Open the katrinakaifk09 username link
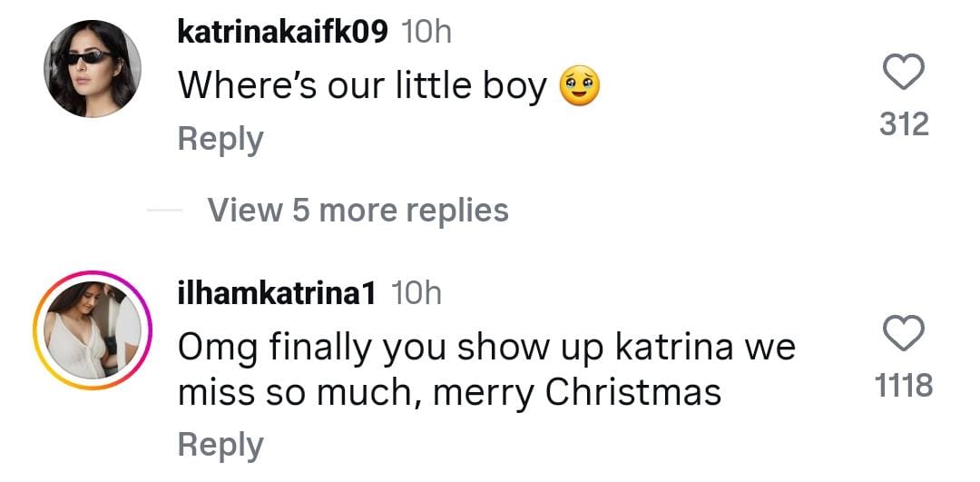The width and height of the screenshot is (980, 482). click(x=284, y=33)
